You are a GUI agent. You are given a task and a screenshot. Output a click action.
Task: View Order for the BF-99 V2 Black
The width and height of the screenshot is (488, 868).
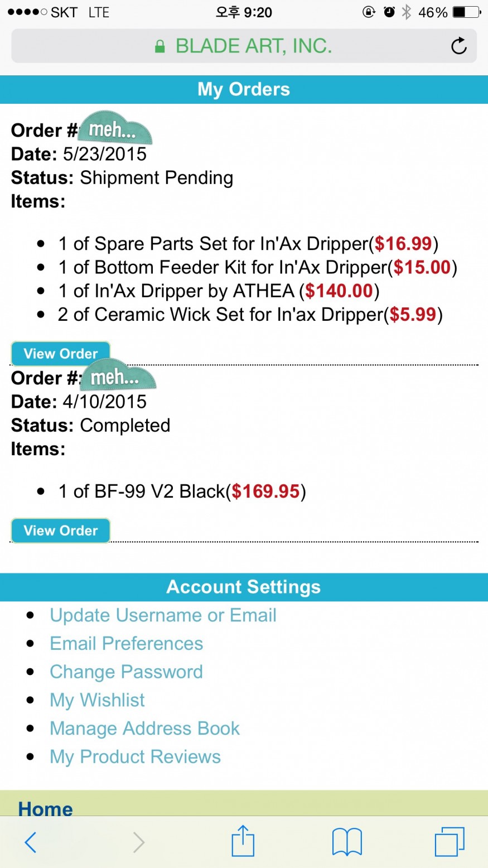(x=61, y=531)
